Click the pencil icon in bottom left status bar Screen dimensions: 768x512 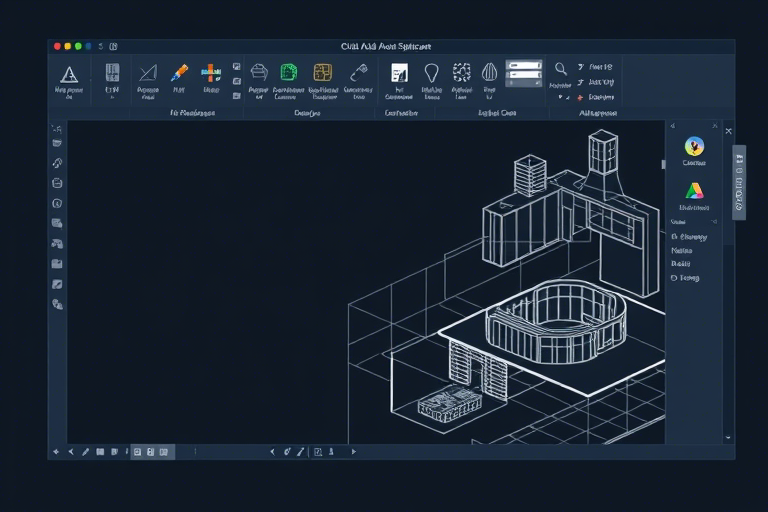point(86,452)
